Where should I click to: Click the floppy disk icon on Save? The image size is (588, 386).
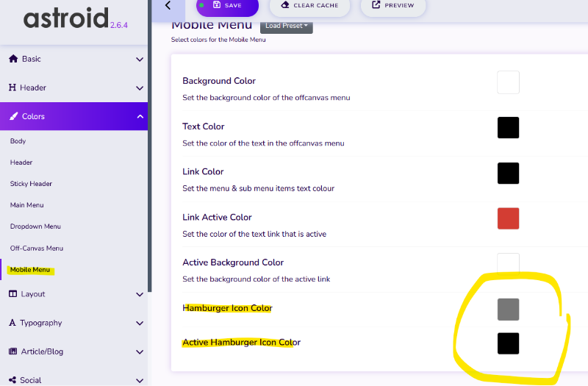click(217, 5)
